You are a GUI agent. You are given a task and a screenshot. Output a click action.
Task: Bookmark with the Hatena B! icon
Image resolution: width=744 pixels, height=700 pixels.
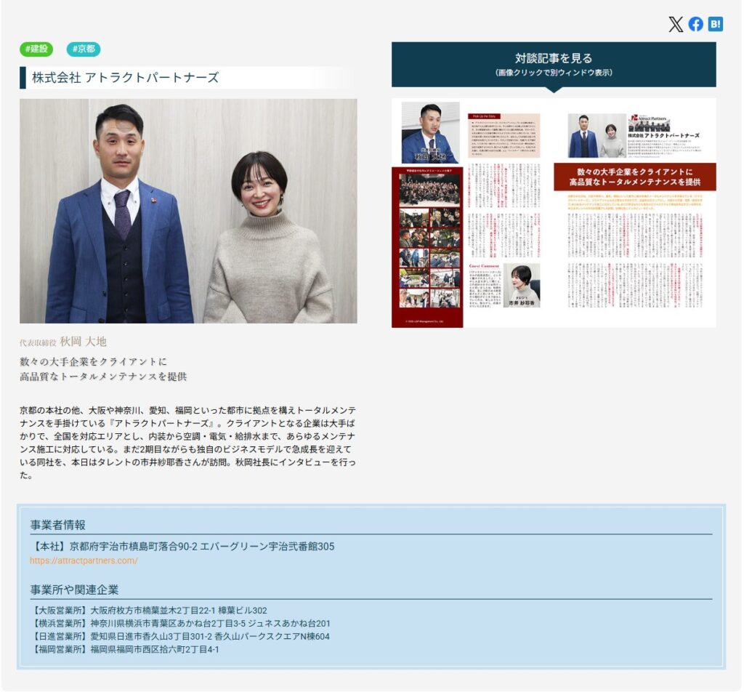715,24
